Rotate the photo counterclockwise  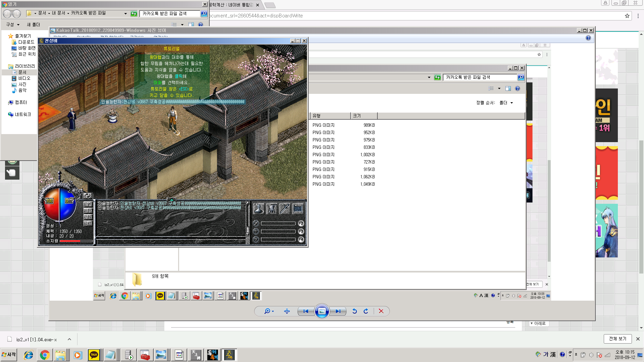pyautogui.click(x=355, y=311)
